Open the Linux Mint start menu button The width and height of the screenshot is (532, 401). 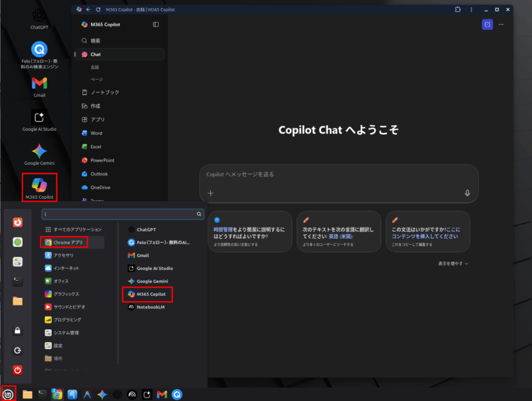(9, 394)
